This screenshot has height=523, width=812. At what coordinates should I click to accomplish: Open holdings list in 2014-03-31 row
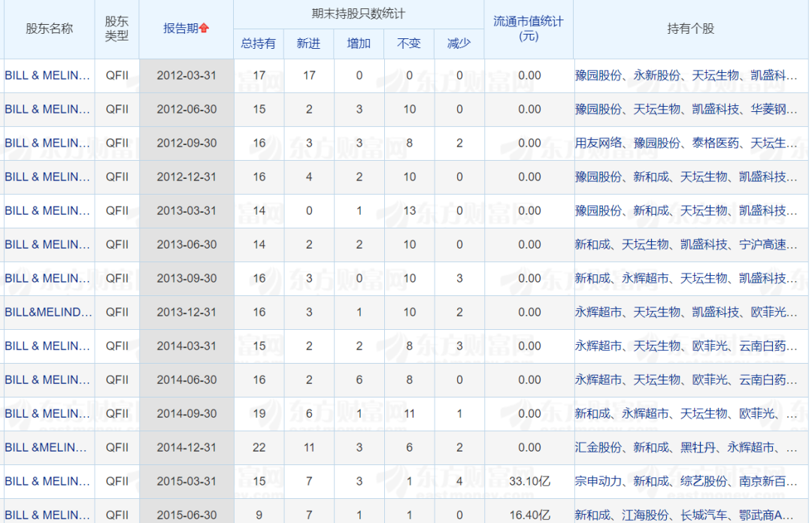(x=686, y=346)
